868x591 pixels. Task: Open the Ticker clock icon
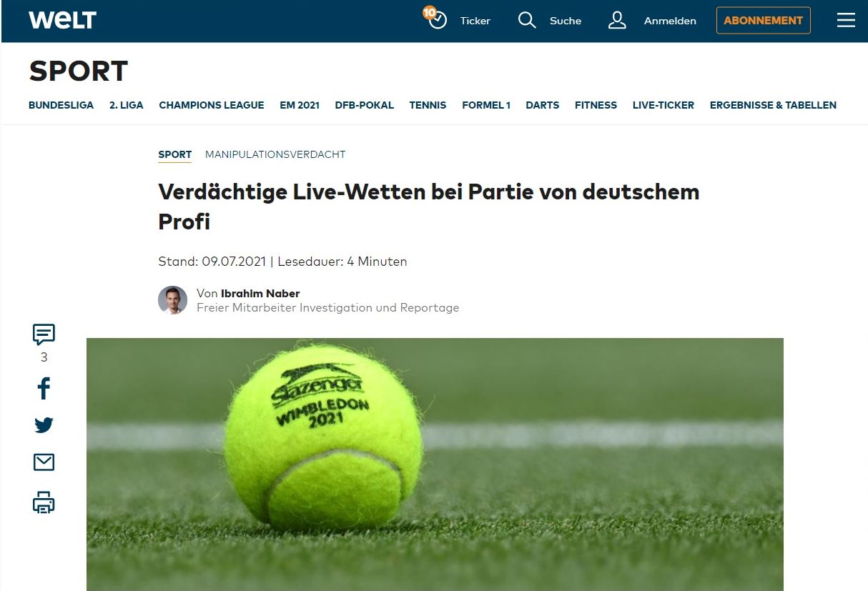coord(437,19)
